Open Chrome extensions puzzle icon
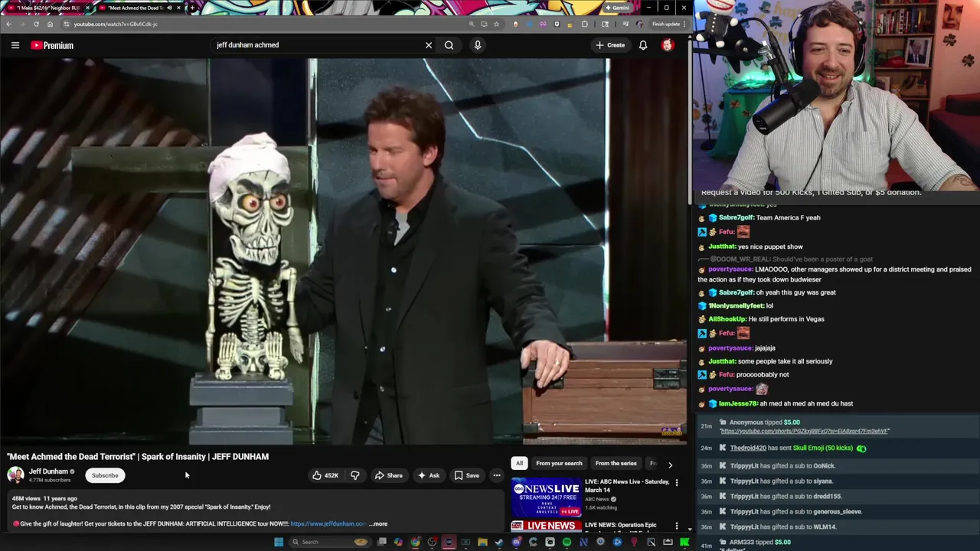This screenshot has width=980, height=551. click(x=584, y=24)
